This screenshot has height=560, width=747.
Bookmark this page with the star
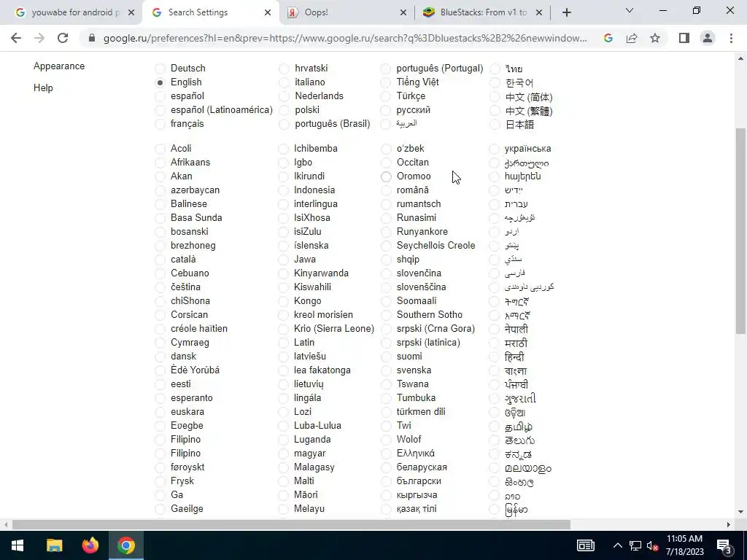tap(655, 38)
